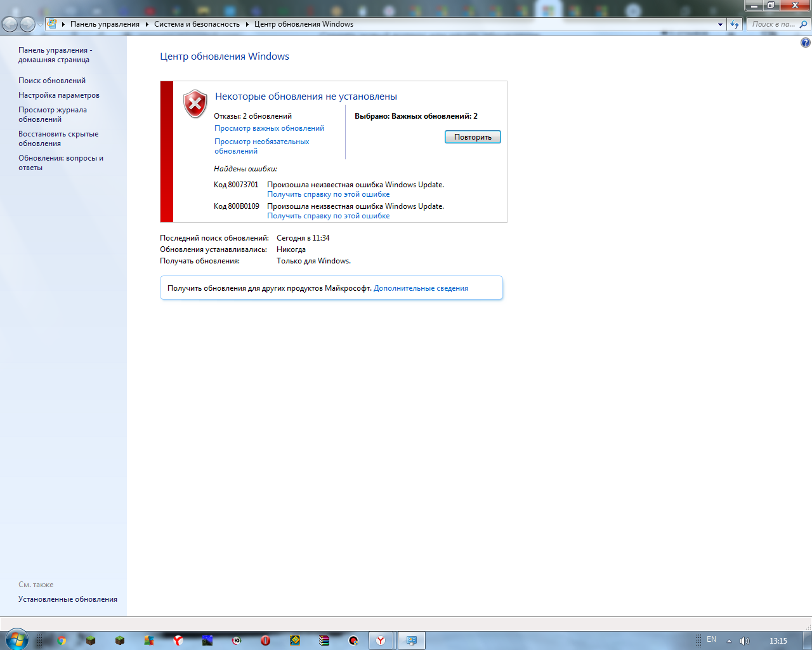Show hidden tray icons arrow
The image size is (812, 650).
point(729,641)
